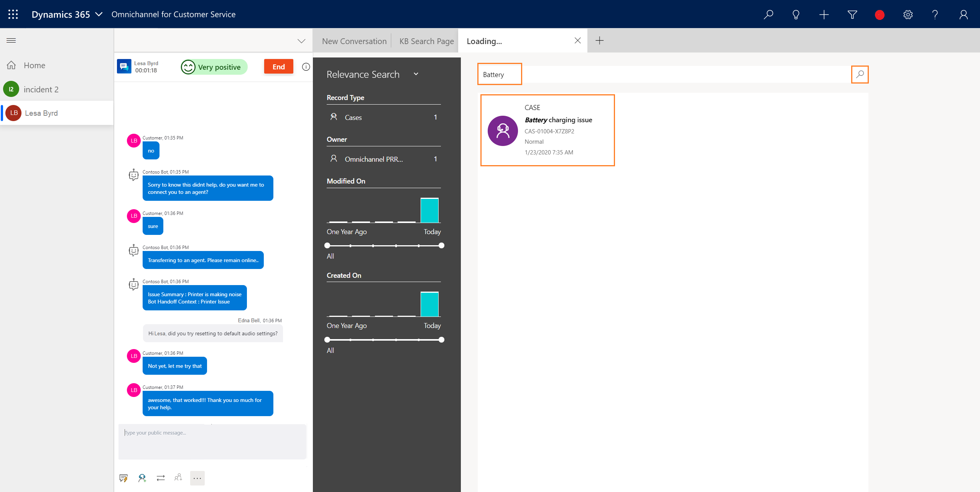Open the Omnichannel settings gear menu
Image resolution: width=980 pixels, height=492 pixels.
(908, 14)
